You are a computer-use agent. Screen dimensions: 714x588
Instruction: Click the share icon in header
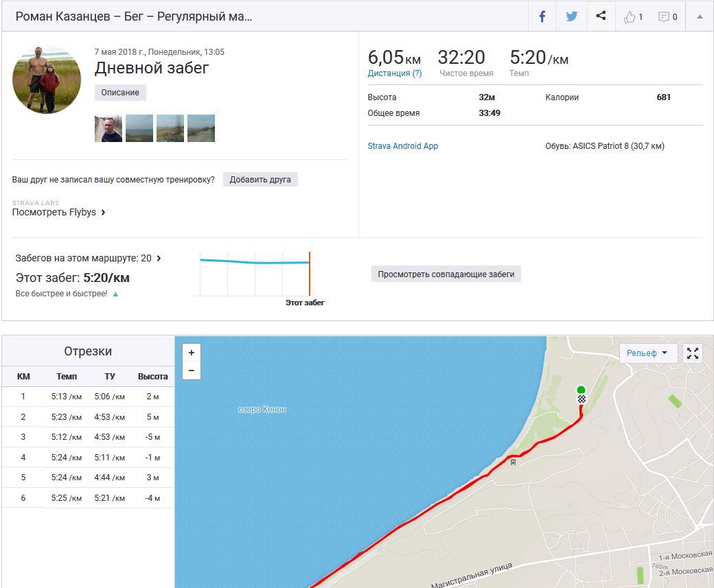point(601,16)
